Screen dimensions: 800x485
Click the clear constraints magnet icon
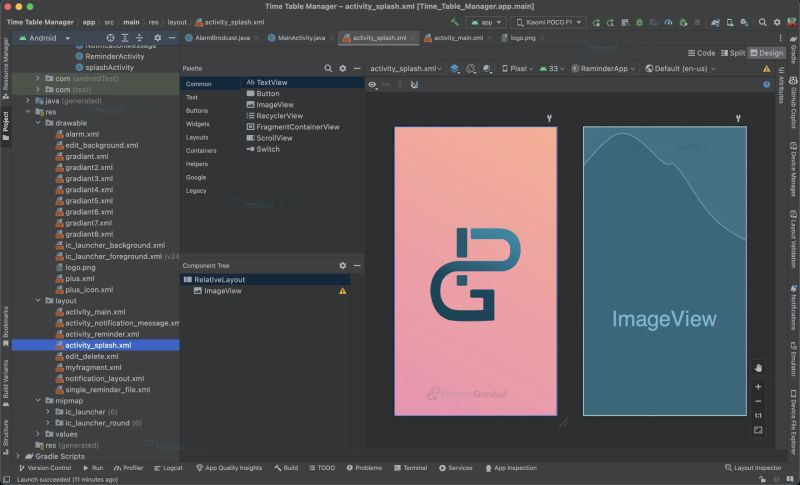tap(414, 85)
